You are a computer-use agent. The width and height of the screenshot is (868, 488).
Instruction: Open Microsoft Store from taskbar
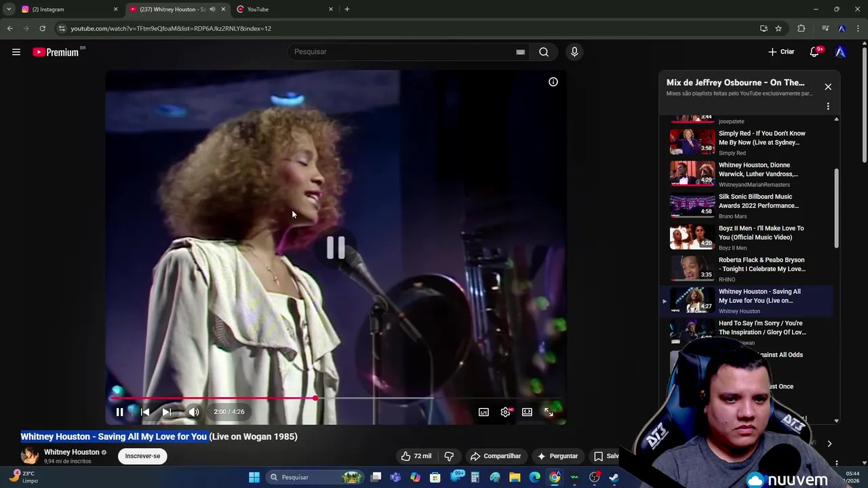(x=435, y=477)
